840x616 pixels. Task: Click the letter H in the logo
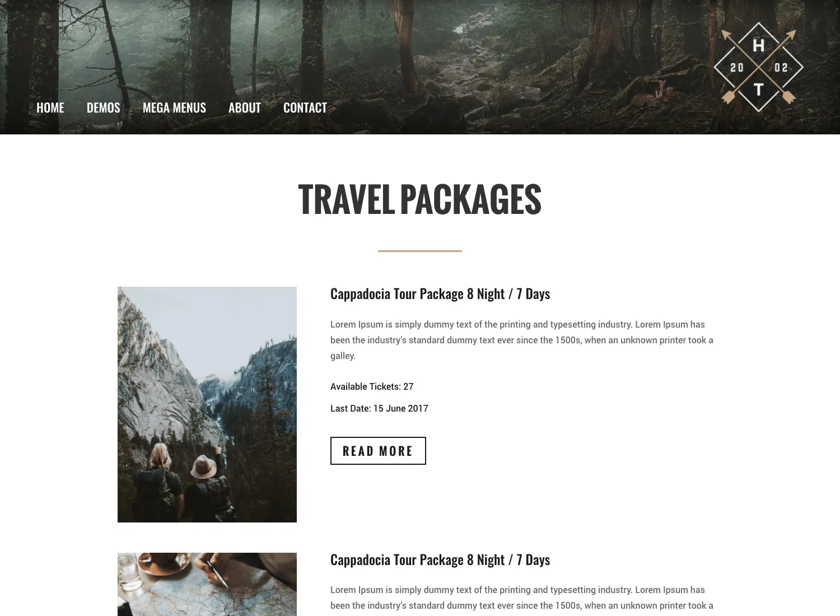click(x=759, y=46)
